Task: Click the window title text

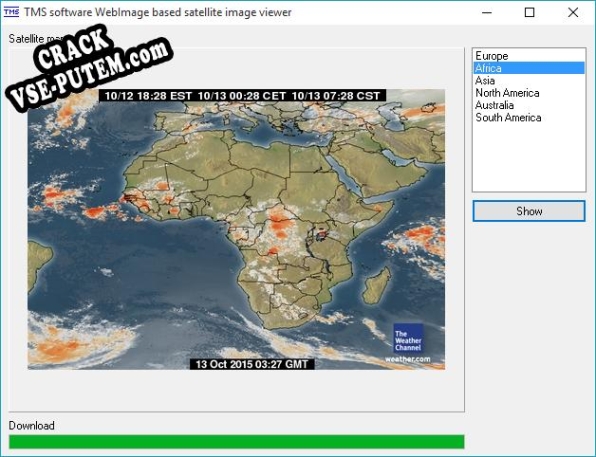Action: pyautogui.click(x=158, y=12)
